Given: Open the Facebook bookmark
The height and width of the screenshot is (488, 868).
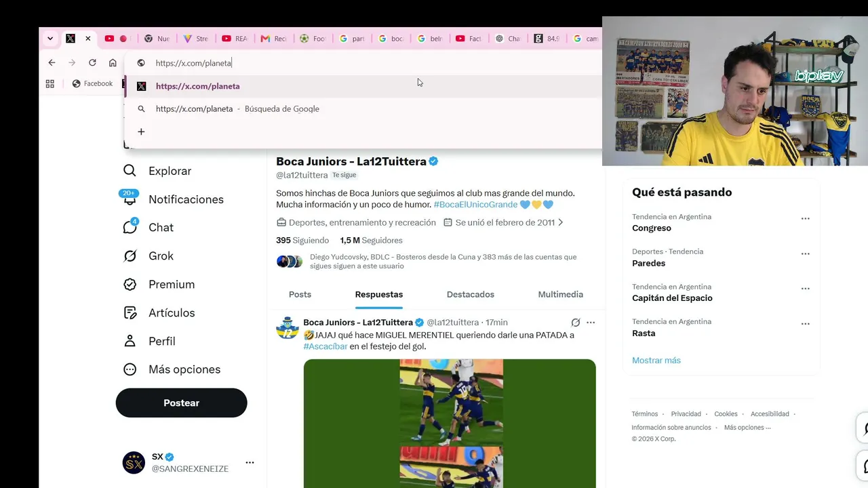Looking at the screenshot, I should pyautogui.click(x=92, y=83).
